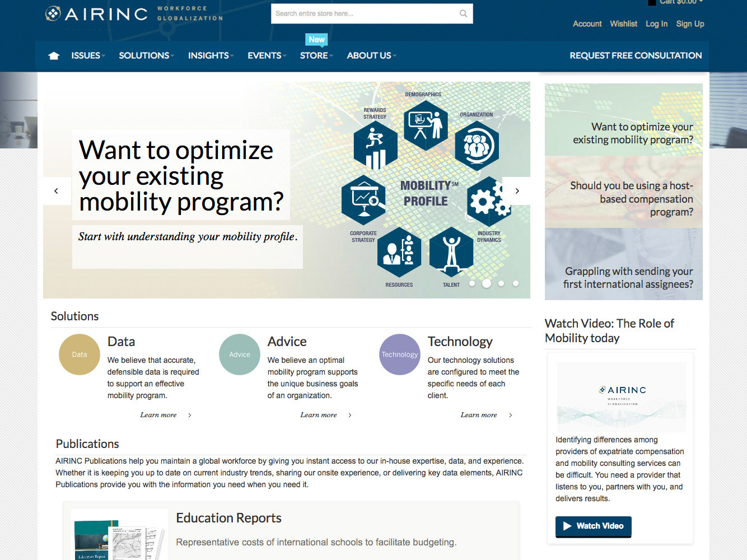Open the Account link

(587, 24)
